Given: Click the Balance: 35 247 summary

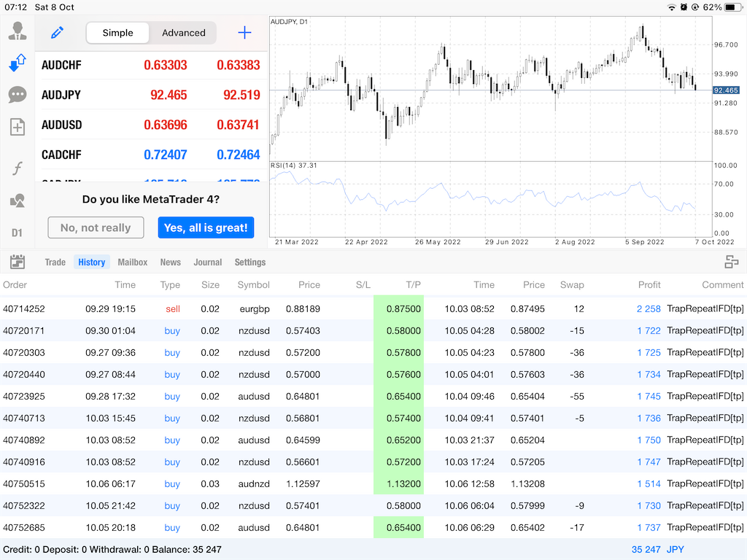Looking at the screenshot, I should (187, 550).
